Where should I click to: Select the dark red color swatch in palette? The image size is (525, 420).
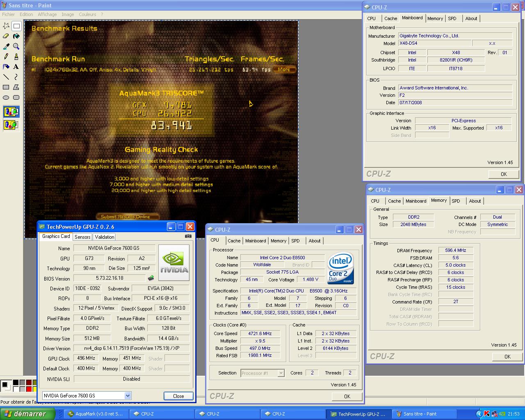[x=29, y=382]
